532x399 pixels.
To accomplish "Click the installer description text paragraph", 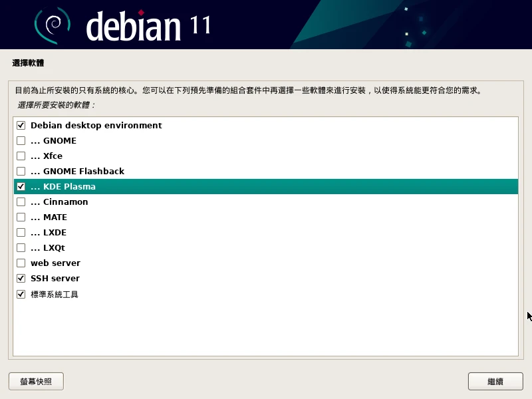I will [247, 90].
